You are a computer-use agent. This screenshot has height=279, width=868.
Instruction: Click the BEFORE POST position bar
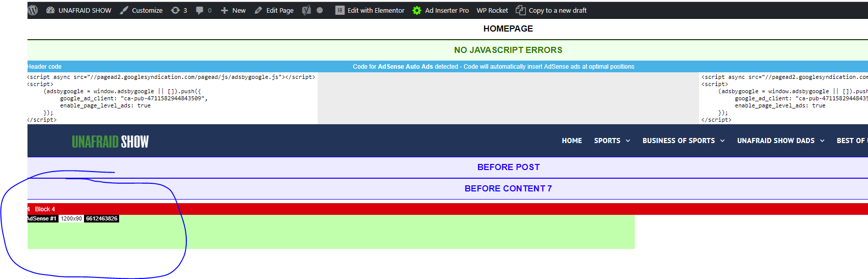tap(447, 168)
